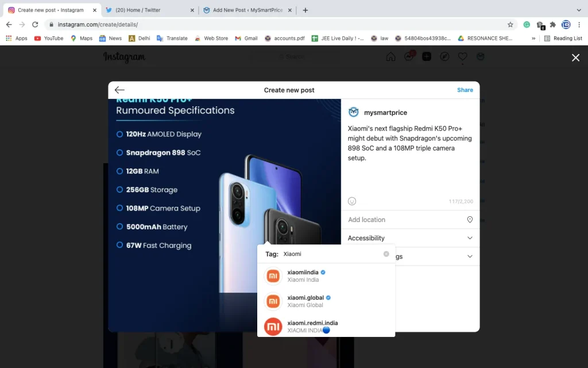Open the YouTube bookmark
This screenshot has width=588, height=368.
(49, 39)
